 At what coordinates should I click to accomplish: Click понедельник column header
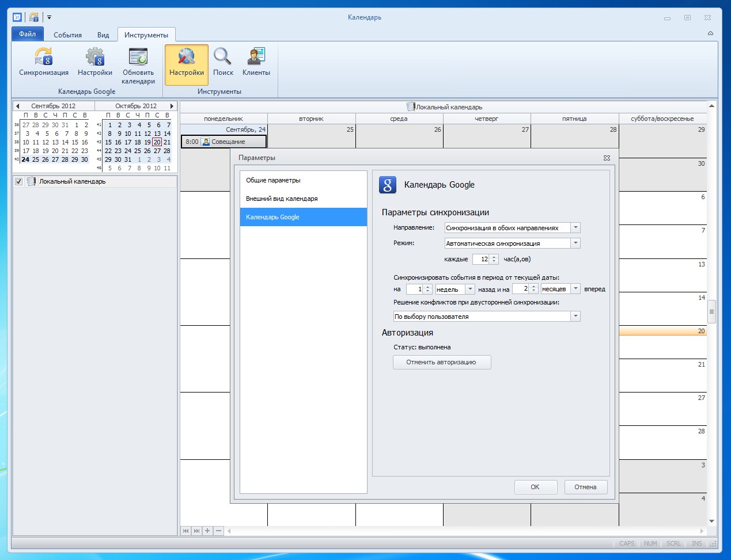(x=224, y=119)
